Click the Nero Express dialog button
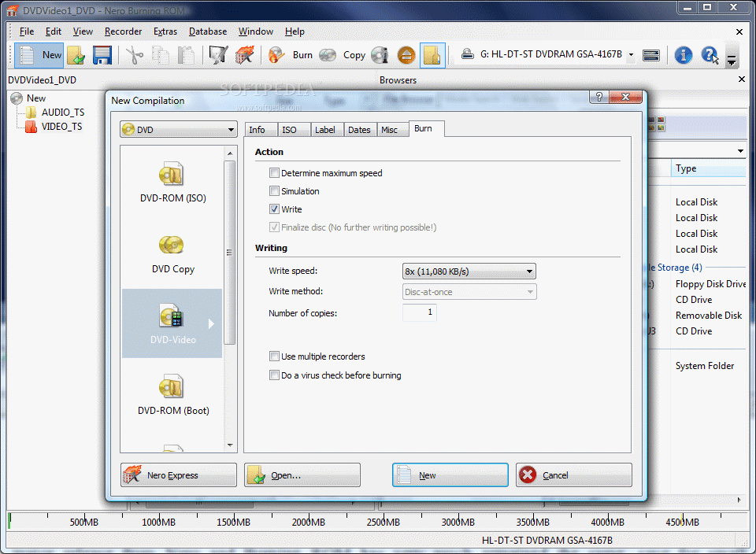Image resolution: width=756 pixels, height=554 pixels. (x=179, y=475)
